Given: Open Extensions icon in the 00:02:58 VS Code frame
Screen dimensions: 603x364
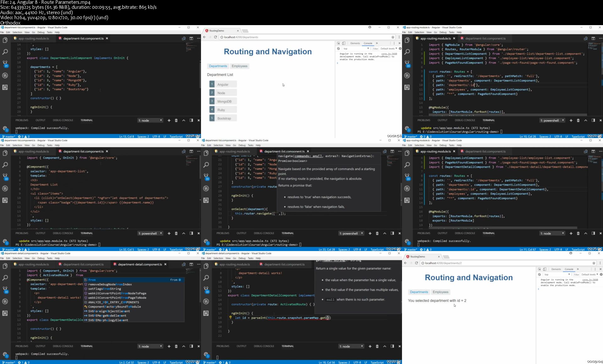Looking at the screenshot, I should point(407,87).
